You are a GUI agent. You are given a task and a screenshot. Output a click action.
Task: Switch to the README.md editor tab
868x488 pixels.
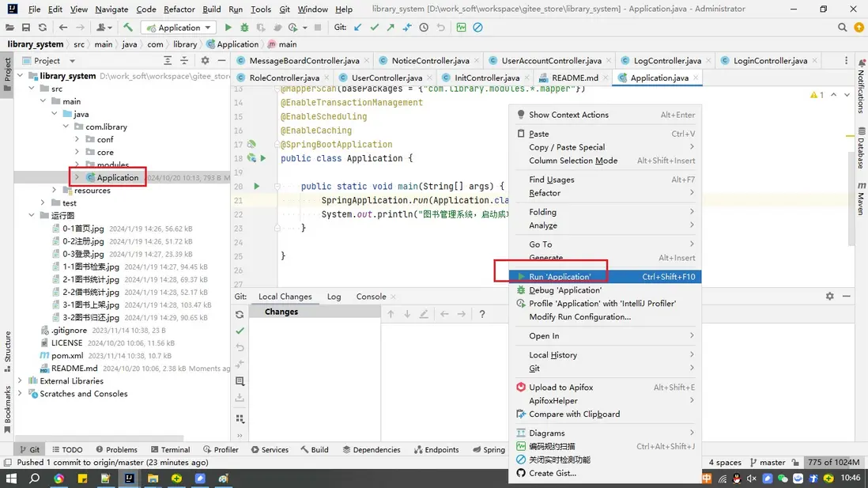575,78
